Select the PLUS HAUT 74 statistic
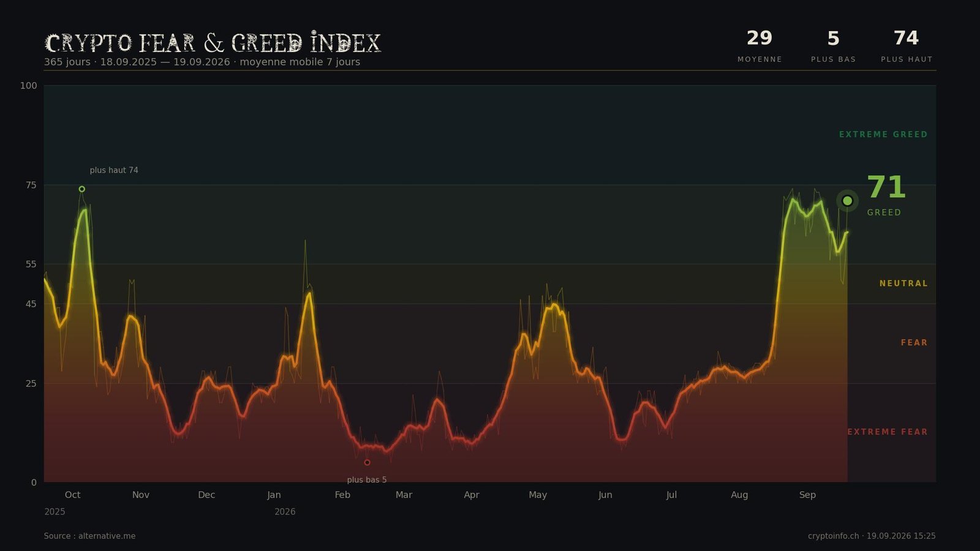Viewport: 980px width, 551px height. coord(907,47)
